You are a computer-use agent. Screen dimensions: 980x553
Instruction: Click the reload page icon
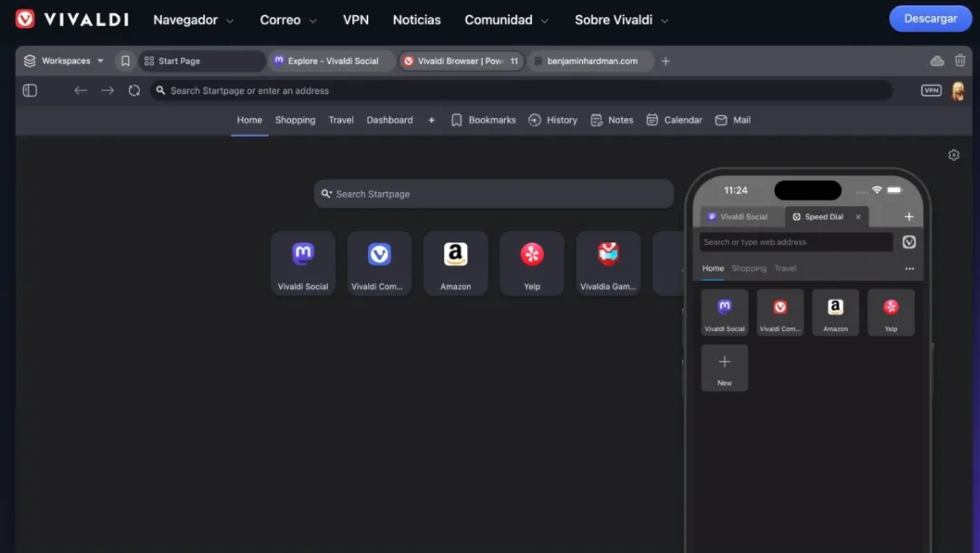134,91
